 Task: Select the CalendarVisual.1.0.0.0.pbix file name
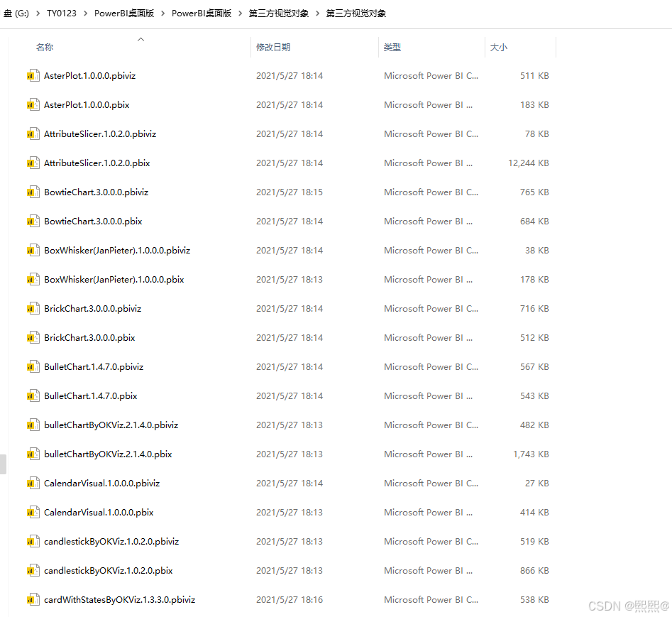tap(99, 513)
